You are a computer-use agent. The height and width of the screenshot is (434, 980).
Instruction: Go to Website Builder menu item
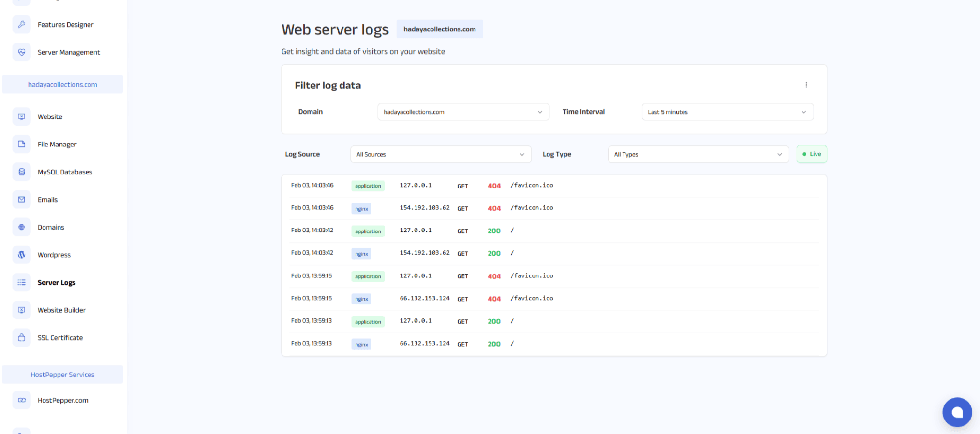click(61, 310)
